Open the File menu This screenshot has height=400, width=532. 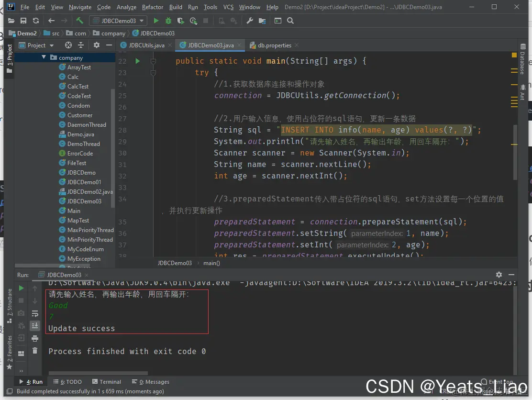click(x=24, y=7)
